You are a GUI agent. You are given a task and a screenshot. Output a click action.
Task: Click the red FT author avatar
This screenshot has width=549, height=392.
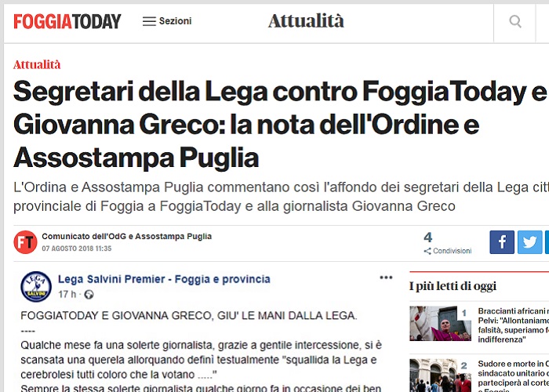[25, 242]
